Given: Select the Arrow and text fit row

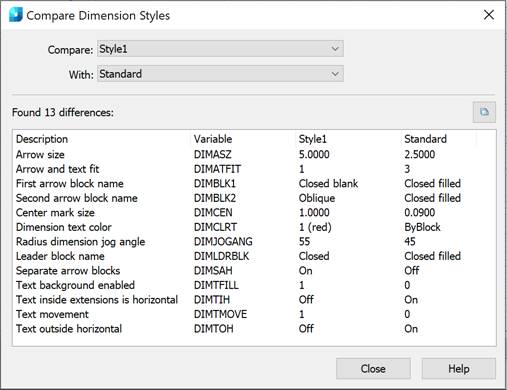Looking at the screenshot, I should pos(254,169).
